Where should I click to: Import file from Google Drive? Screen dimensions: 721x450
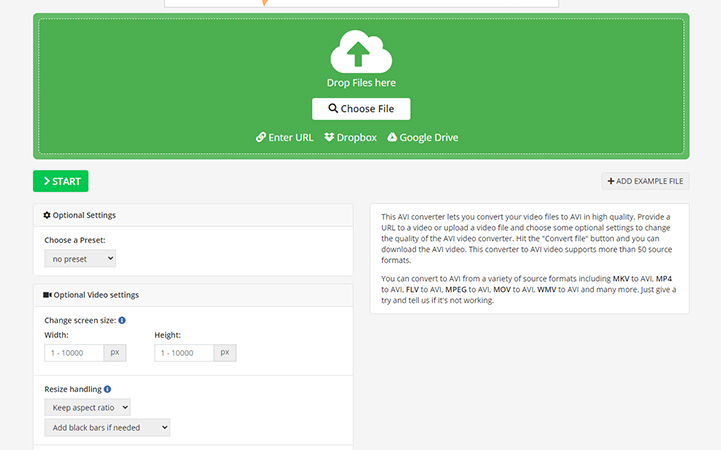(422, 138)
